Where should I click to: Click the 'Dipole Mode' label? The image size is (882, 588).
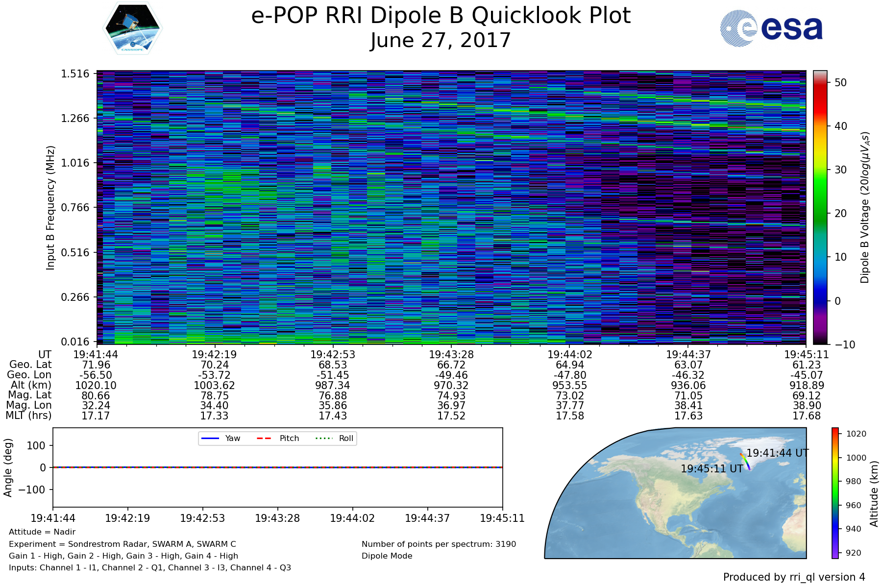coord(387,556)
